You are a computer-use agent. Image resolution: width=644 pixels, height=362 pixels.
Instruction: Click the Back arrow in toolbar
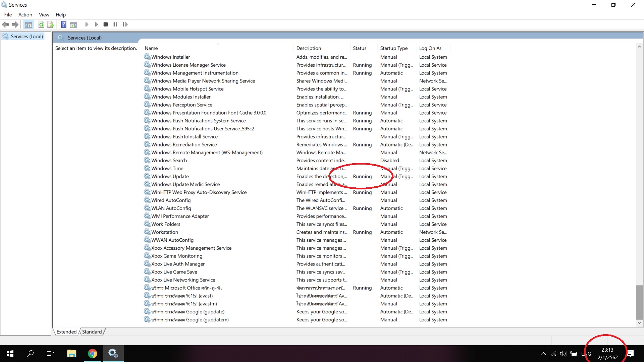[x=5, y=24]
